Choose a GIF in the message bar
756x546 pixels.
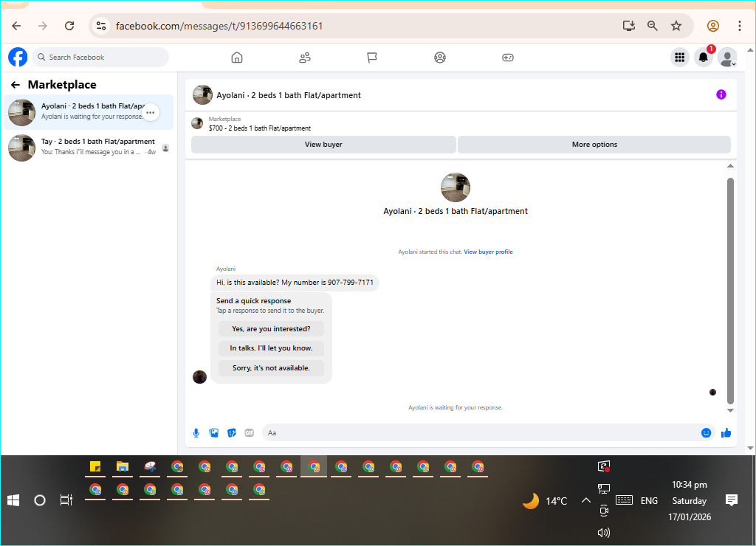click(x=250, y=433)
